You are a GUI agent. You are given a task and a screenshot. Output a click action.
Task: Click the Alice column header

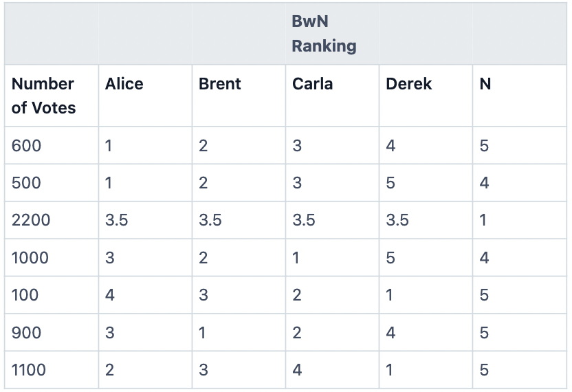(x=124, y=84)
